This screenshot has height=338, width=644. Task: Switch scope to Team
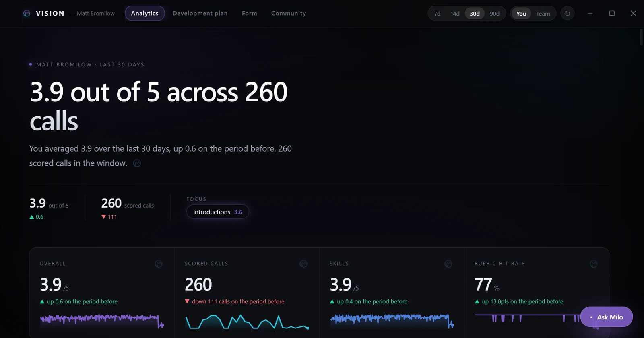coord(543,14)
